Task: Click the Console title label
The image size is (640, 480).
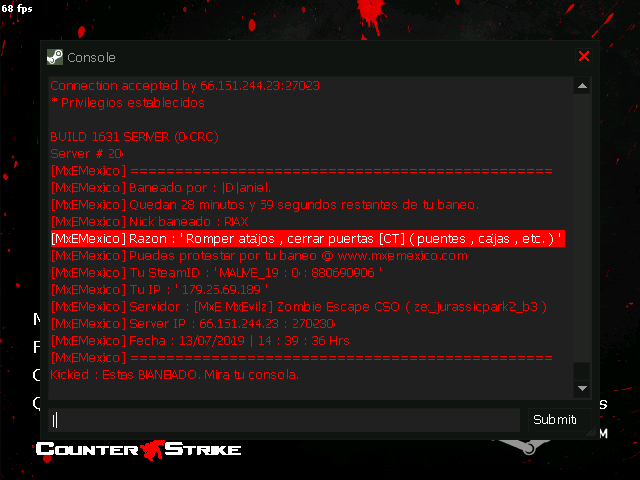Action: point(91,58)
